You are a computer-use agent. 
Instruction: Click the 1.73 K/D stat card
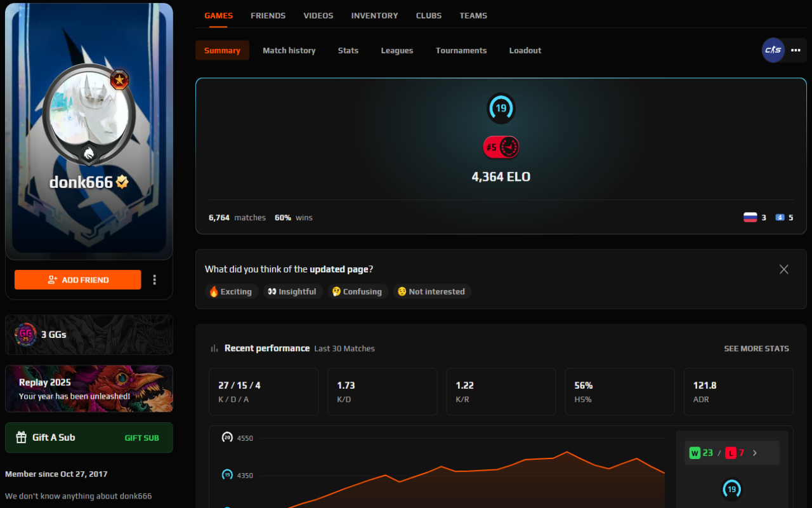pos(383,392)
